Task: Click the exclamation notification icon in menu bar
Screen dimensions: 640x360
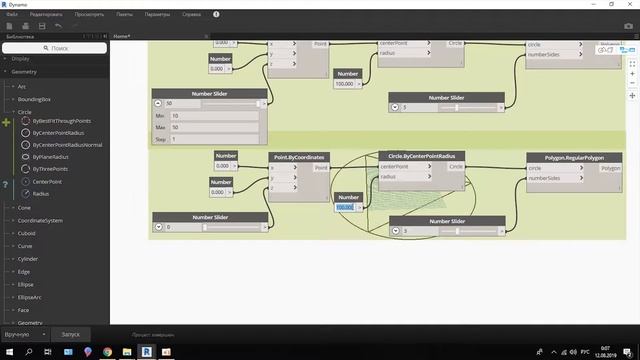Action: point(216,14)
